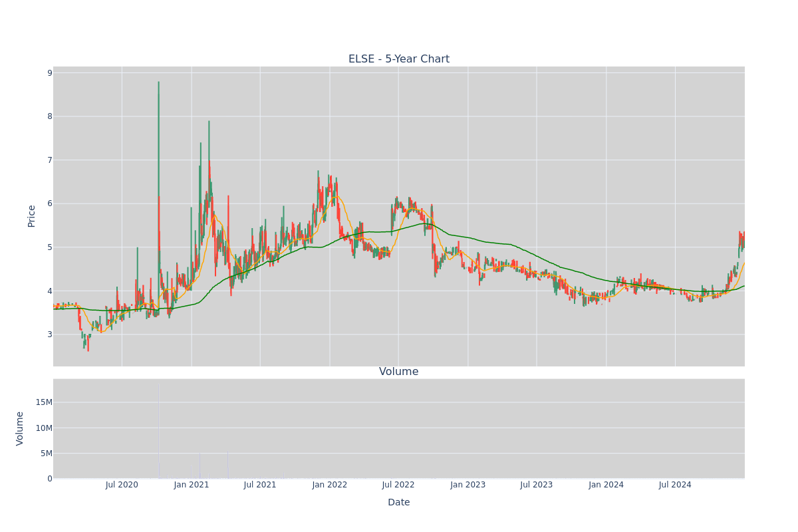This screenshot has width=798, height=532.
Task: Click the 'Jan 2021' date tick
Action: (192, 485)
